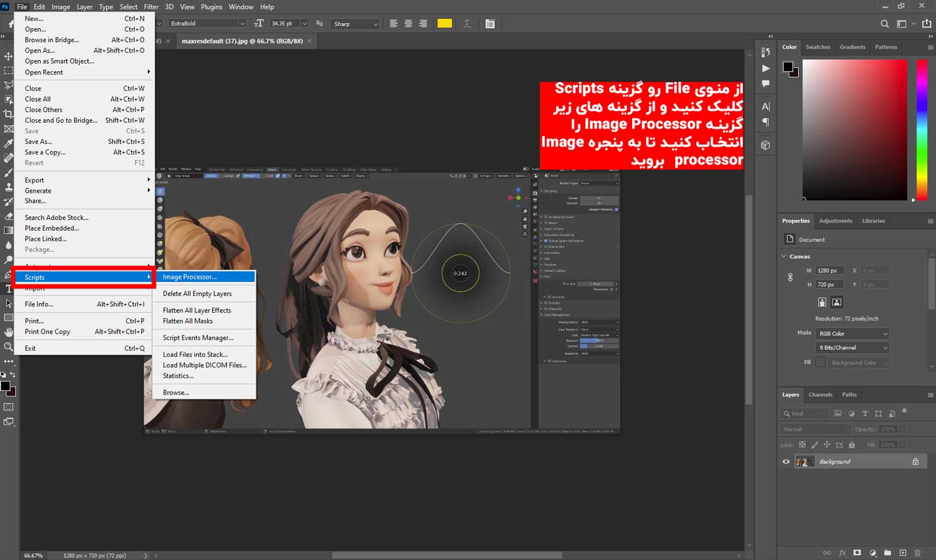Open the 3D cube panel icon

pyautogui.click(x=766, y=145)
